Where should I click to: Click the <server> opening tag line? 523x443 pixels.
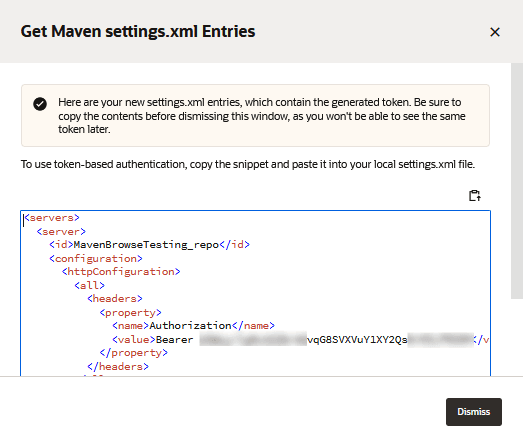pyautogui.click(x=61, y=232)
